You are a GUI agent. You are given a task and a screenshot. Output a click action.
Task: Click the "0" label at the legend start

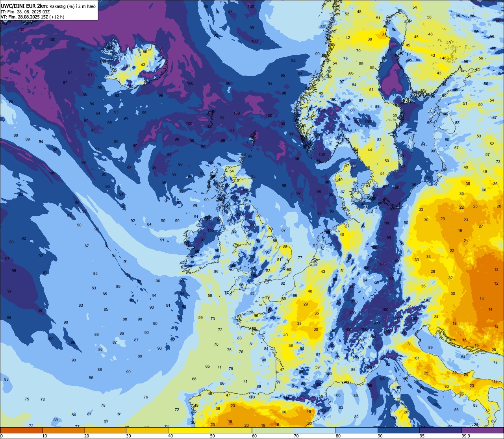click(x=2, y=436)
